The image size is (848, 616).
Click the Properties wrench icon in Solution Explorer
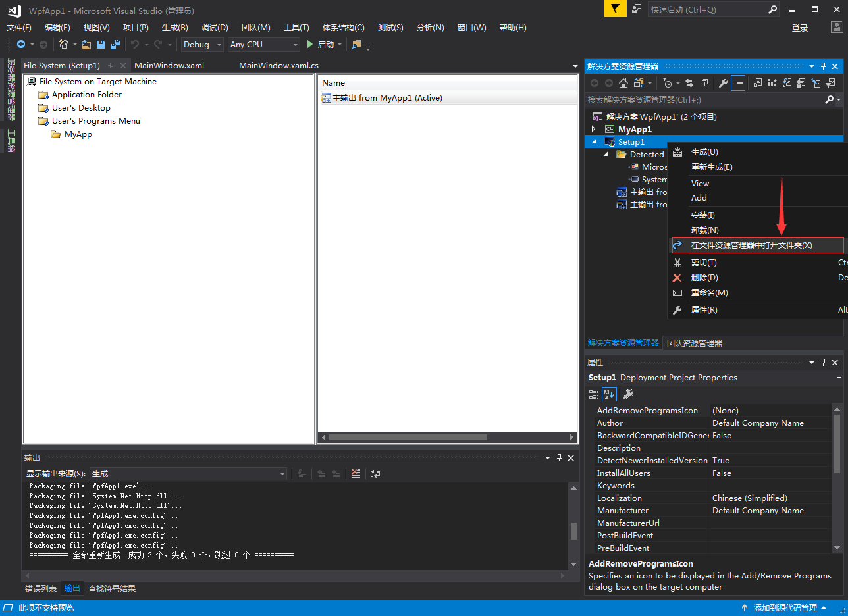click(723, 83)
